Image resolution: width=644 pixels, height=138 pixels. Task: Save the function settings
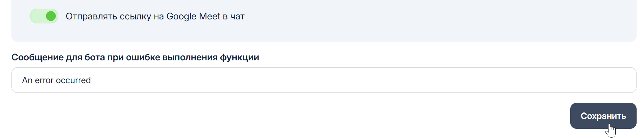[x=603, y=116]
